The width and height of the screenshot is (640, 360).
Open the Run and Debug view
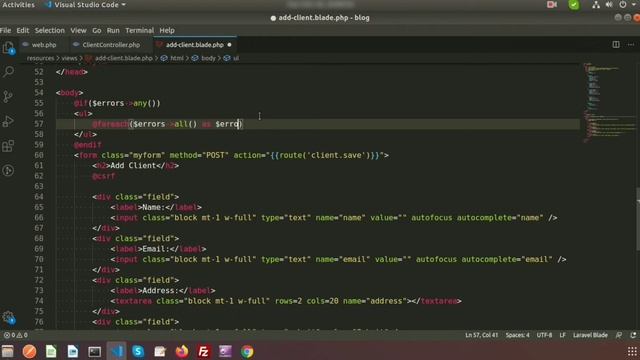(x=8, y=121)
